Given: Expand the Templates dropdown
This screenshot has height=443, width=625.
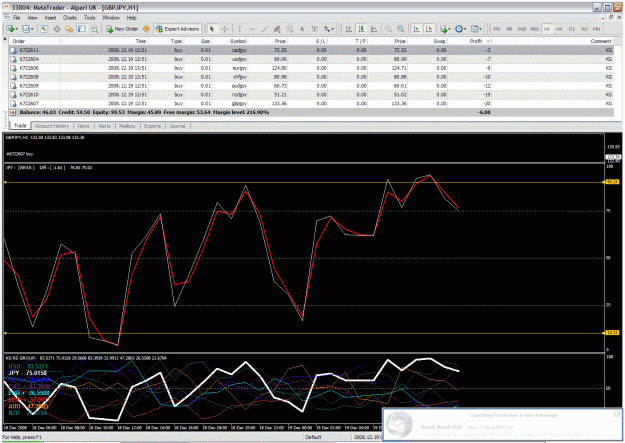Looking at the screenshot, I should pyautogui.click(x=476, y=29).
